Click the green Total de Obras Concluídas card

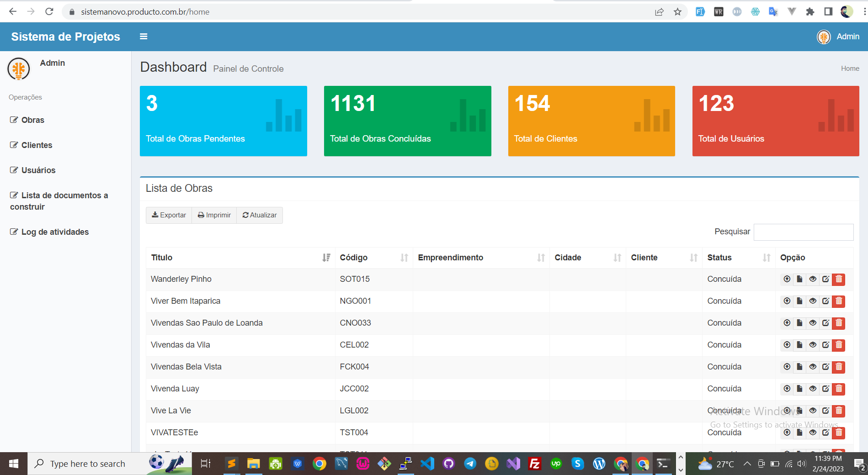click(x=407, y=121)
